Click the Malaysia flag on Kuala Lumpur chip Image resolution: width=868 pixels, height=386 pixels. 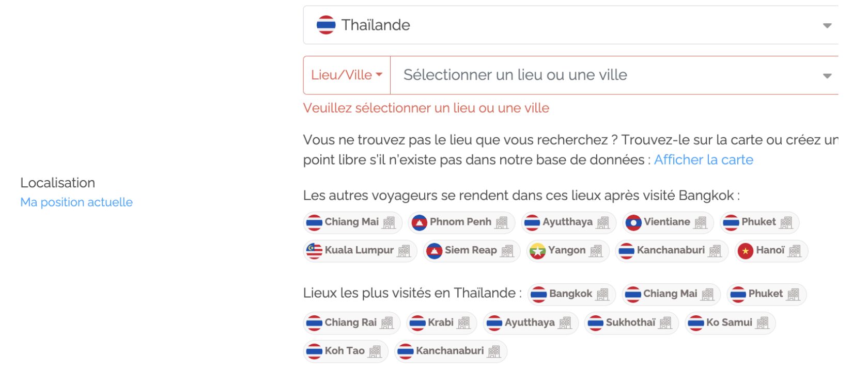(314, 251)
